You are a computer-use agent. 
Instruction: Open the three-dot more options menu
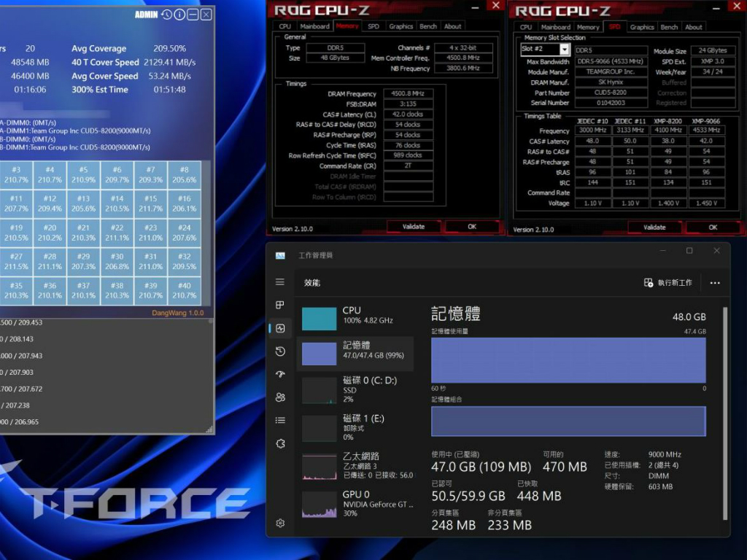pyautogui.click(x=715, y=283)
